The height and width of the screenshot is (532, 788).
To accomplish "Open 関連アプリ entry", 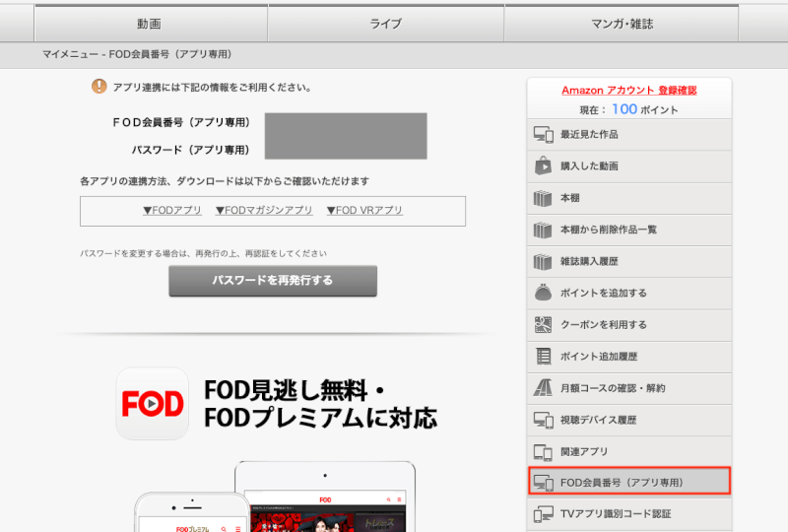I will (x=629, y=451).
